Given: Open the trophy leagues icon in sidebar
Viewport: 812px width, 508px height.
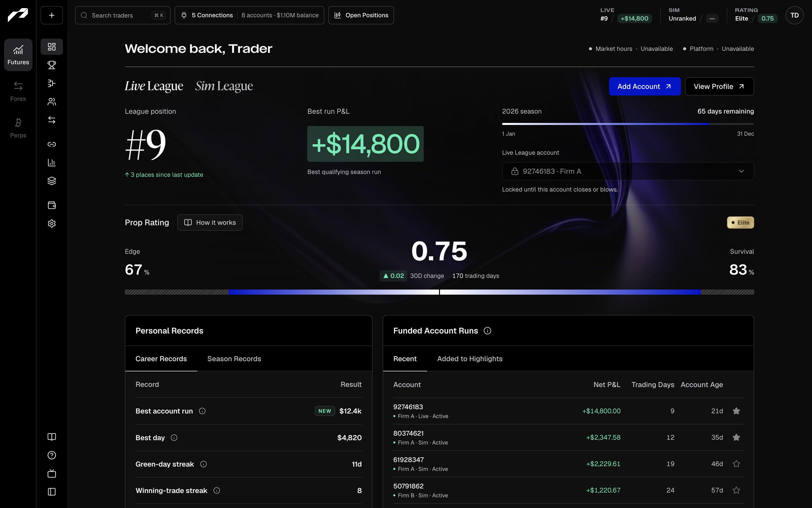Looking at the screenshot, I should coord(52,65).
